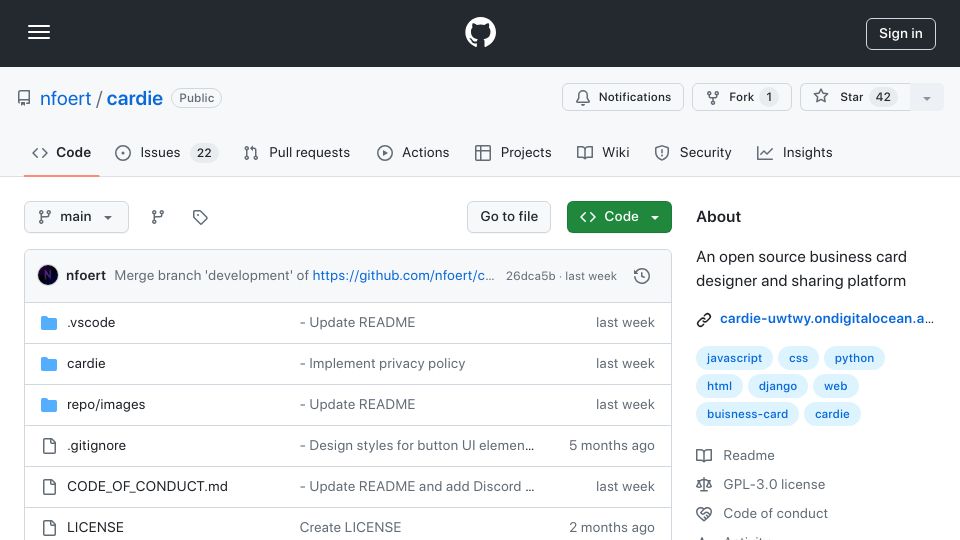Select the web topic tag
This screenshot has height=540, width=960.
(836, 386)
